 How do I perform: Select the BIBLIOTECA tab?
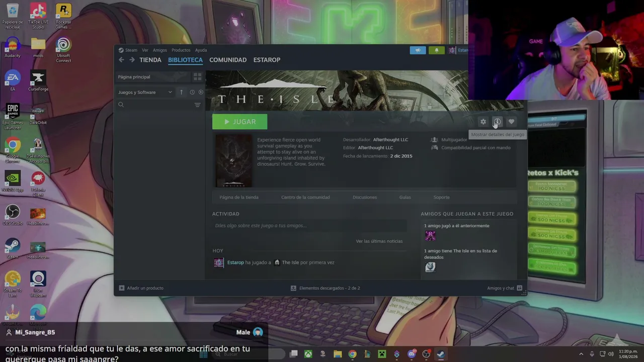click(185, 60)
